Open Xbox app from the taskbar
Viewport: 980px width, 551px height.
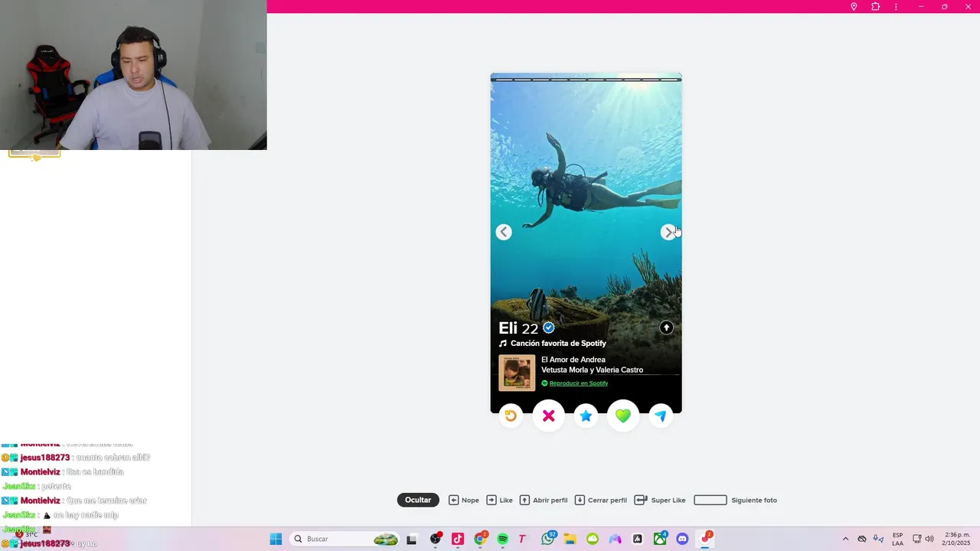(660, 539)
